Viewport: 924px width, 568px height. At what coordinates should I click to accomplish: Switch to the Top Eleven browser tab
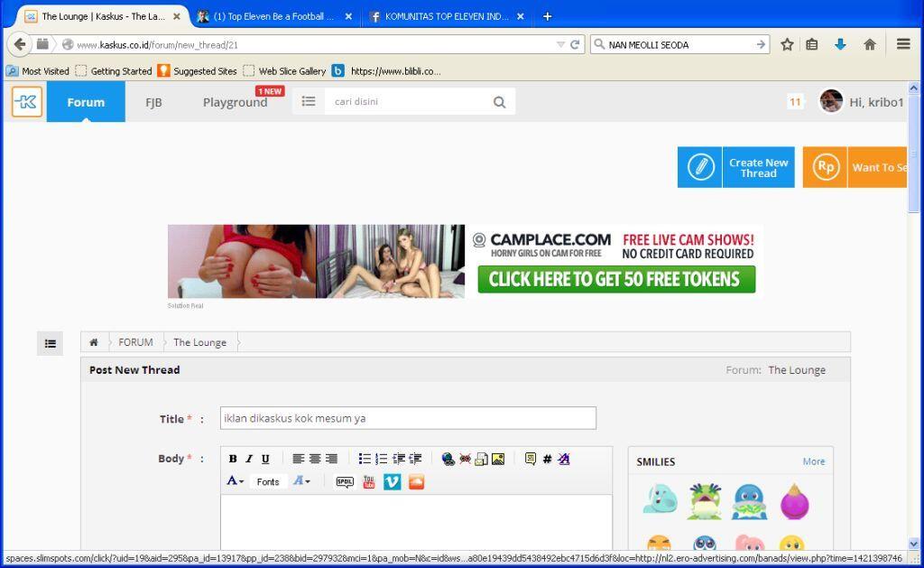[274, 16]
